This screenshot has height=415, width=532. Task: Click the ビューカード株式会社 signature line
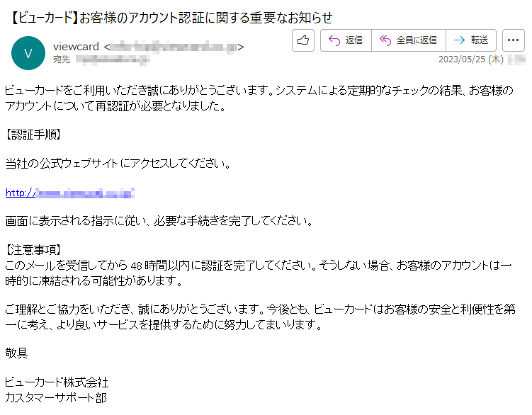57,382
